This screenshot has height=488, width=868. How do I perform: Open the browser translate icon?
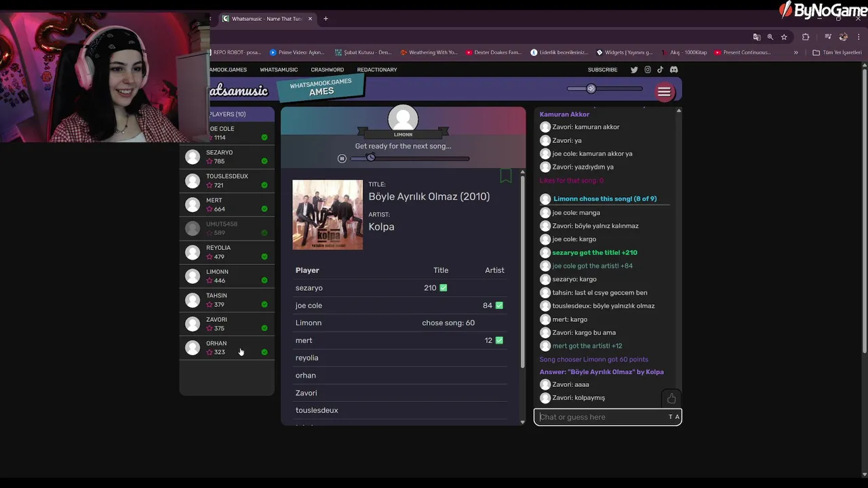click(x=757, y=37)
